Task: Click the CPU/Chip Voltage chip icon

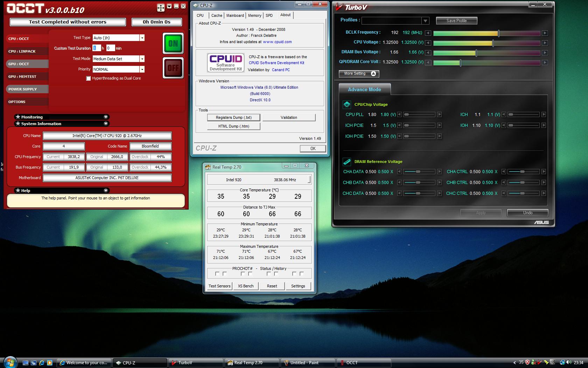Action: [x=347, y=104]
